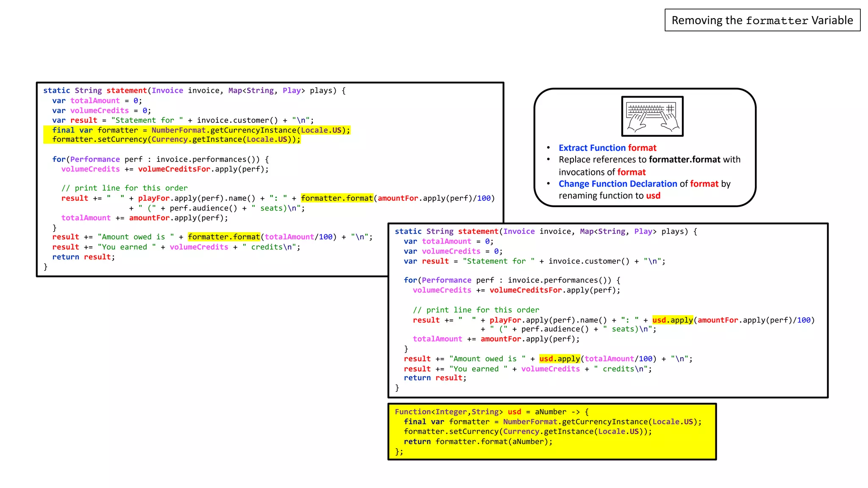Click 'return formatter.format(aNumber);' line
Screen dimensions: 868x488
click(478, 441)
